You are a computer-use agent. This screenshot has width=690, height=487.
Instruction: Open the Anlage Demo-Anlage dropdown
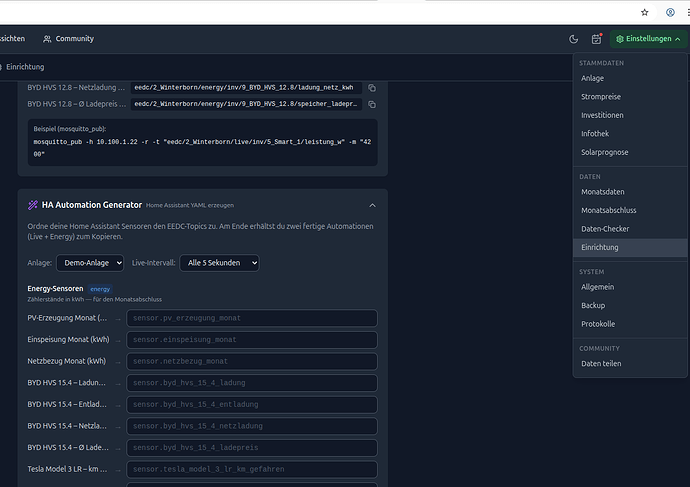[x=90, y=262]
